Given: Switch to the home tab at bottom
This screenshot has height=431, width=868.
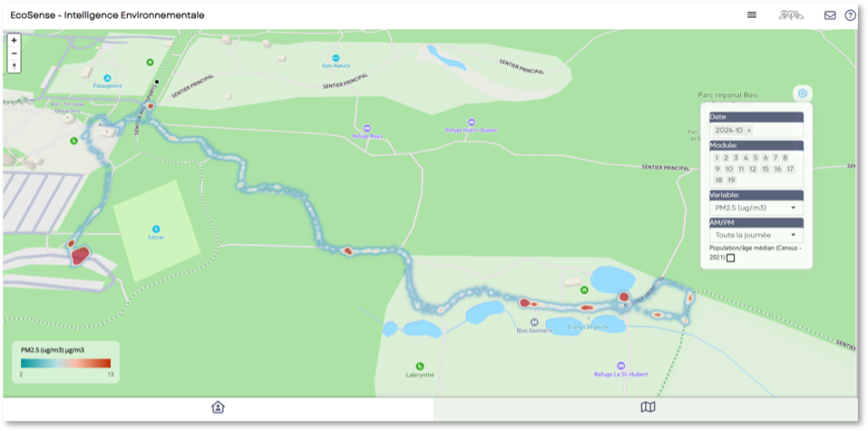Looking at the screenshot, I should (x=218, y=408).
